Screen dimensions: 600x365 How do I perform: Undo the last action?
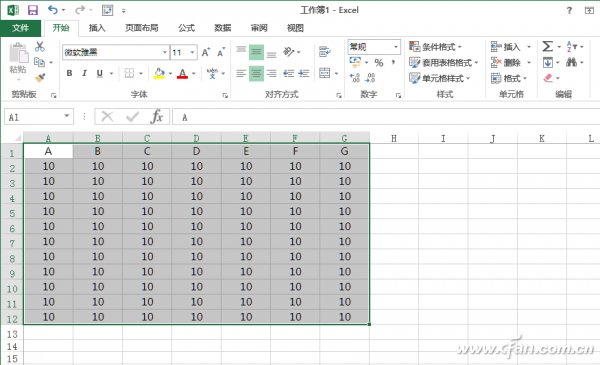pyautogui.click(x=53, y=10)
